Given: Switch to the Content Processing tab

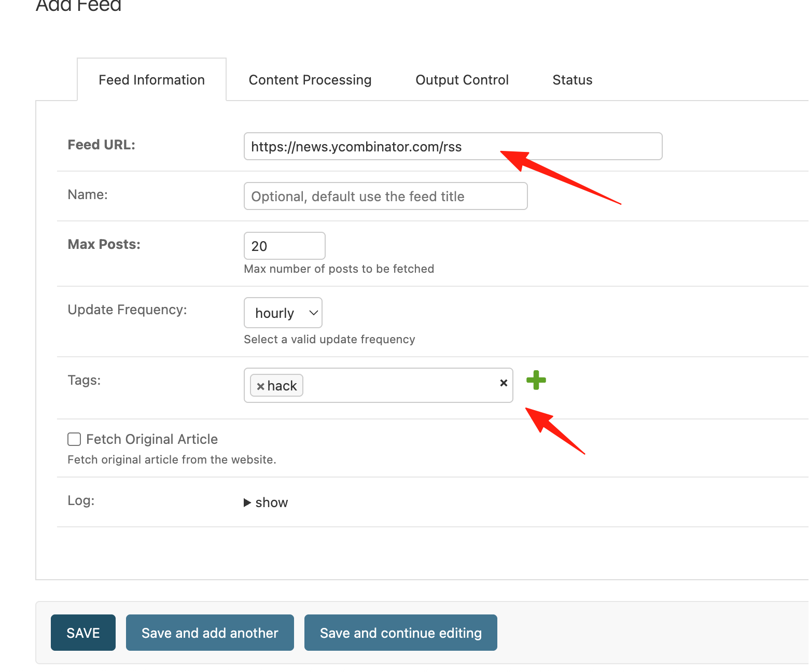Looking at the screenshot, I should coord(310,80).
